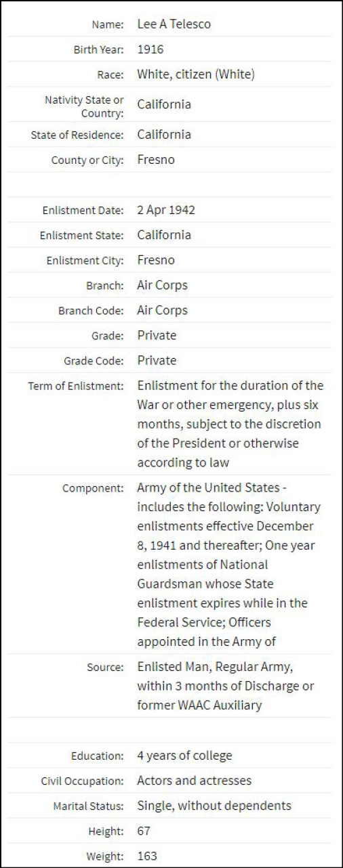343x868 pixels.
Task: Click the Enlistment State label
Action: pos(82,235)
